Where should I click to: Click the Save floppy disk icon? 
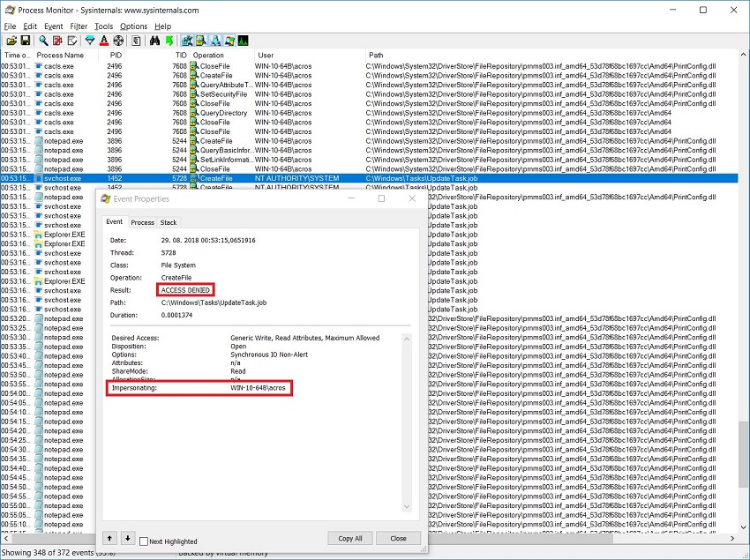point(26,41)
